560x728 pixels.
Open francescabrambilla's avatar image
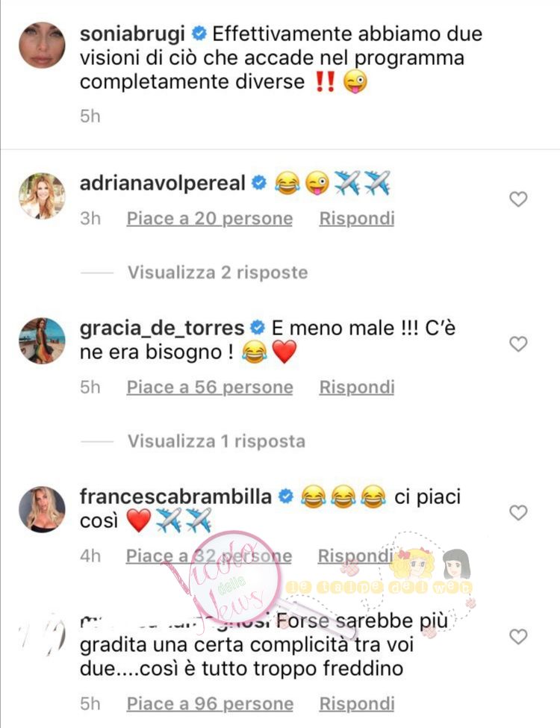[42, 509]
